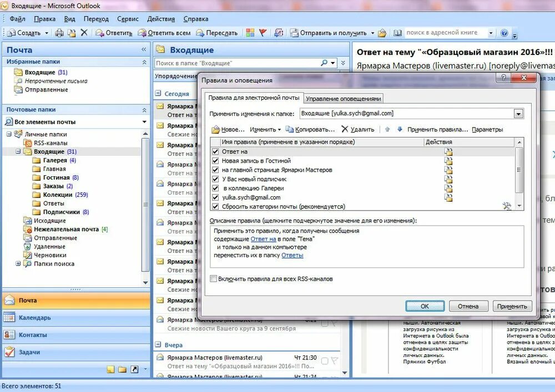Viewport: 555px width, 392px height.
Task: Uncheck 'Новая запись в Гостиной' rule
Action: pyautogui.click(x=215, y=160)
